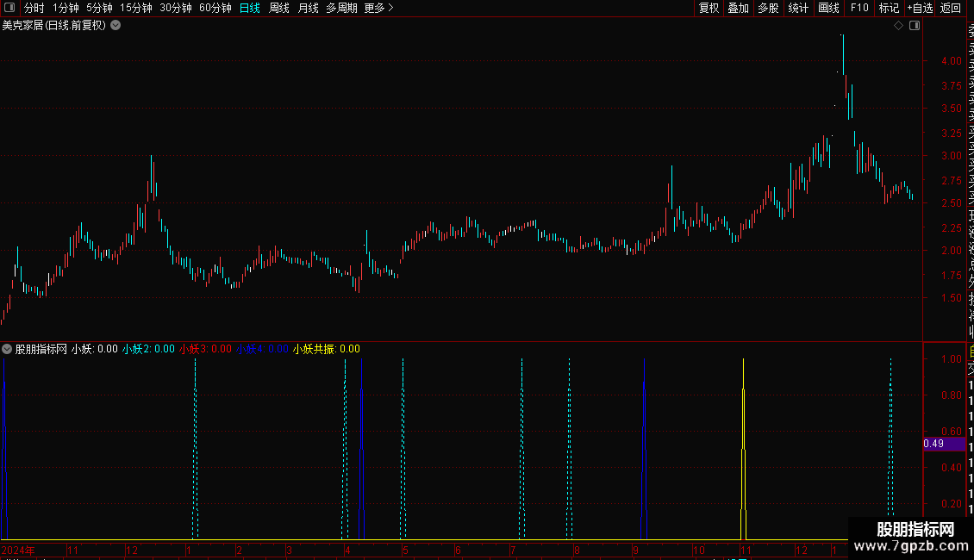Open F10 company information
The height and width of the screenshot is (560, 974).
click(x=859, y=8)
